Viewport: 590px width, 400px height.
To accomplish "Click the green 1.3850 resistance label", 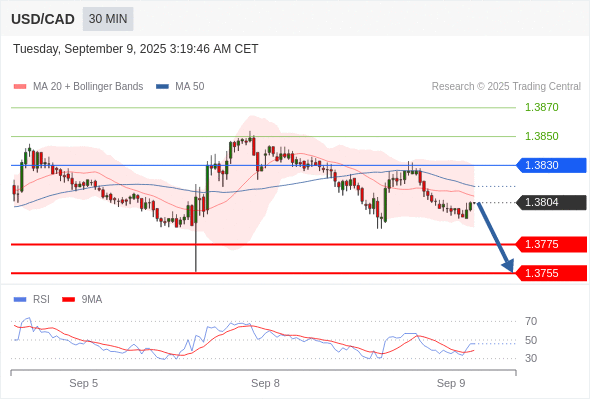I will (542, 136).
